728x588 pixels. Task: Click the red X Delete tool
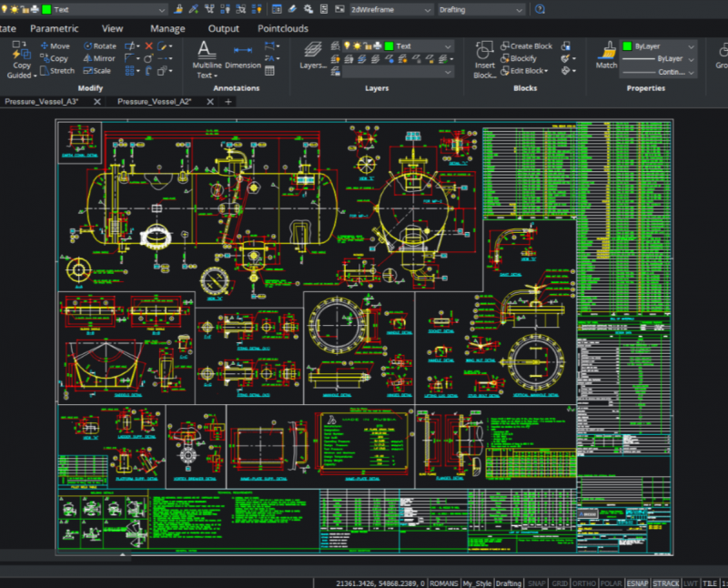(148, 46)
